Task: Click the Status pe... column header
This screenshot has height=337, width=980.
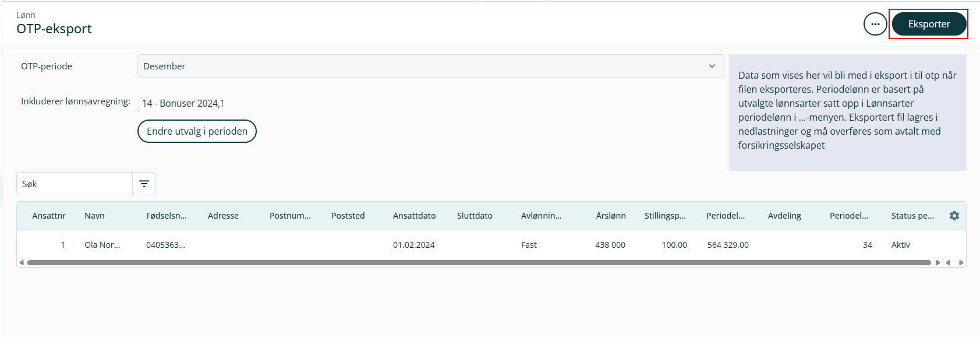Action: point(912,216)
